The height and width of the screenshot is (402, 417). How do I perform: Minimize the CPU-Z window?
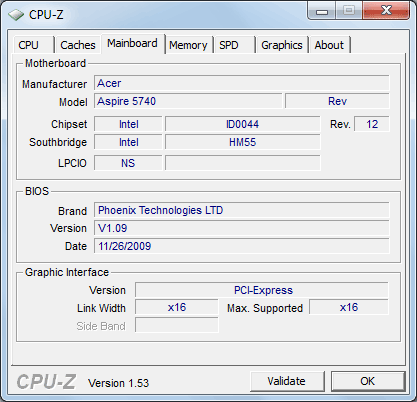point(322,11)
